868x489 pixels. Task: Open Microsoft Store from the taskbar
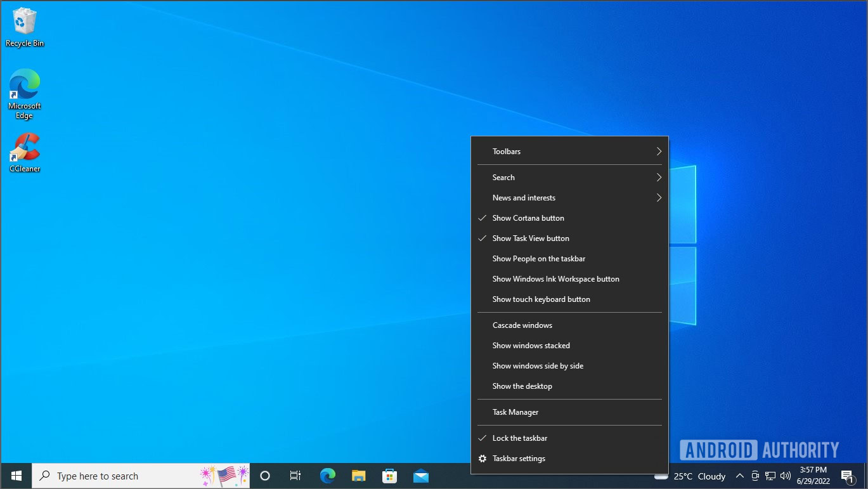click(x=389, y=476)
